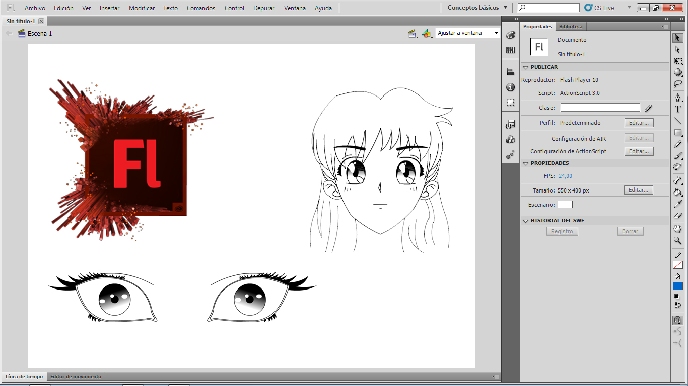This screenshot has width=688, height=386.
Task: Select the Eraser tool
Action: pyautogui.click(x=677, y=215)
